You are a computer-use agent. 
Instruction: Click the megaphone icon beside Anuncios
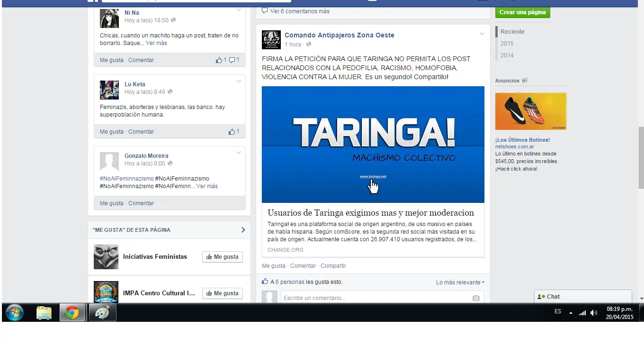click(524, 81)
